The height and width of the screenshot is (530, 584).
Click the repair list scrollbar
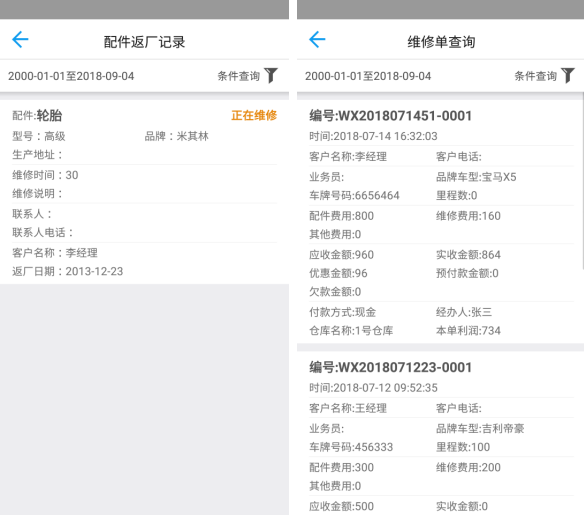tap(582, 184)
